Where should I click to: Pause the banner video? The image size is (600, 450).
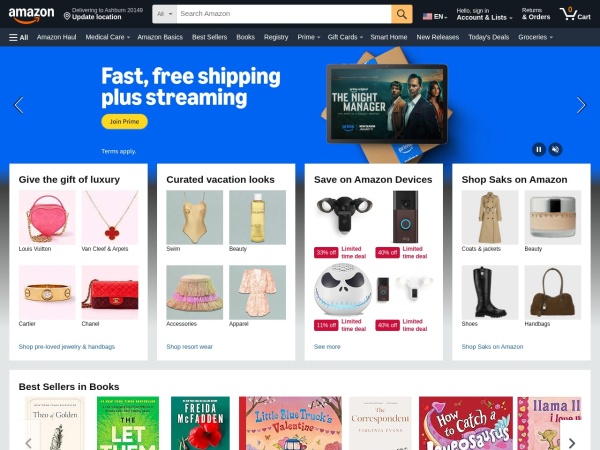539,149
